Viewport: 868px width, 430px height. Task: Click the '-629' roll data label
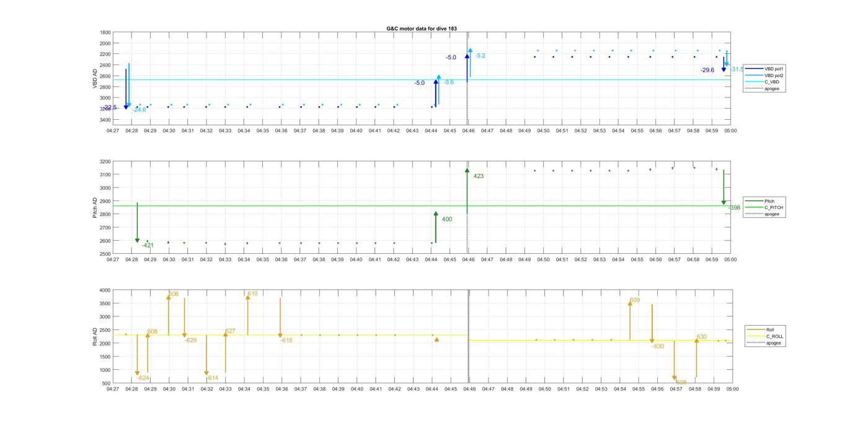[x=190, y=340]
